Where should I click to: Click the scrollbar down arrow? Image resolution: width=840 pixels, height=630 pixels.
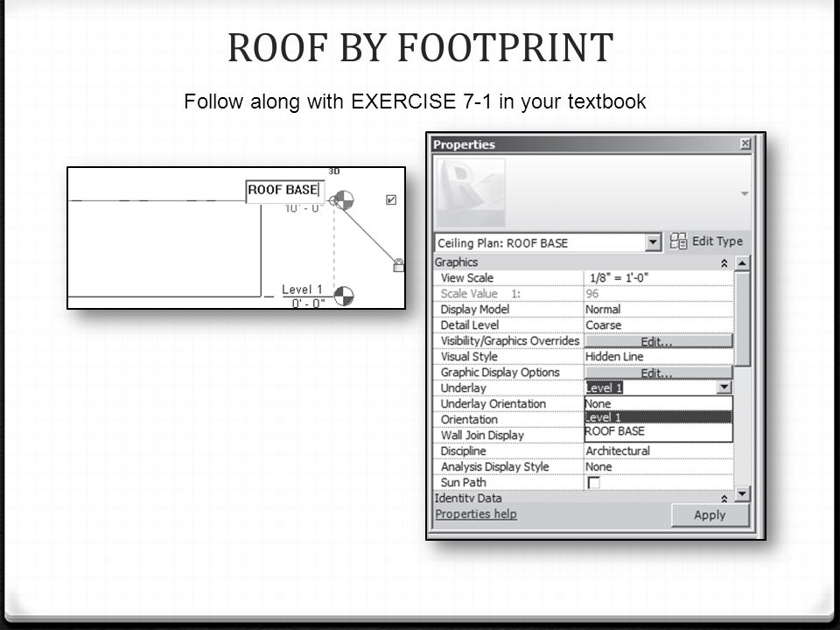(742, 493)
